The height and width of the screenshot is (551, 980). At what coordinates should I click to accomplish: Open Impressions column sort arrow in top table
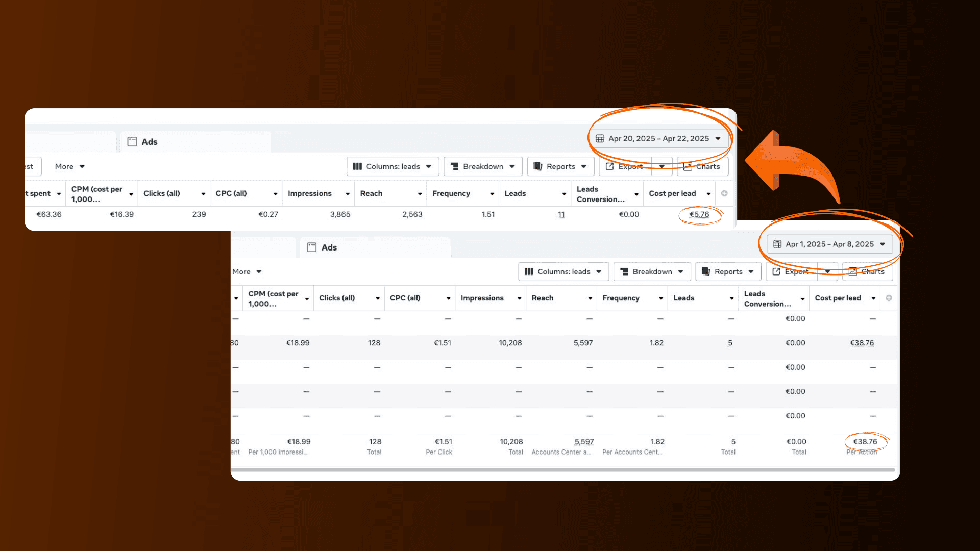point(348,194)
